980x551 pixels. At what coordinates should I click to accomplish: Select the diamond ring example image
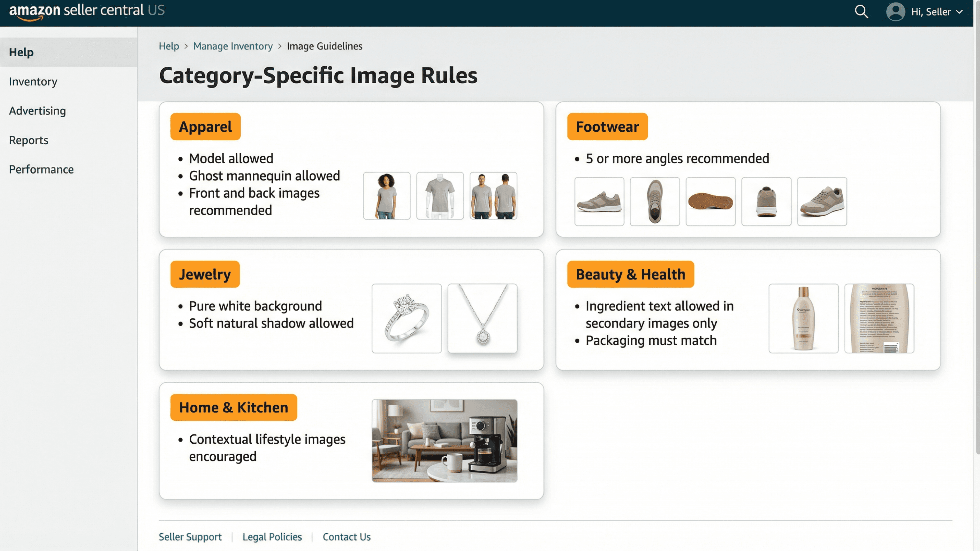coord(406,318)
